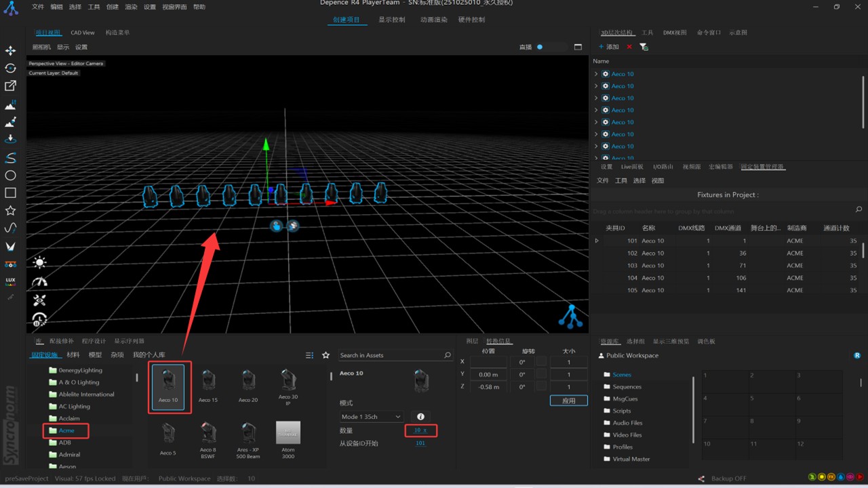Open the Mode 1 35ch dropdown
Image resolution: width=868 pixels, height=488 pixels.
click(371, 416)
